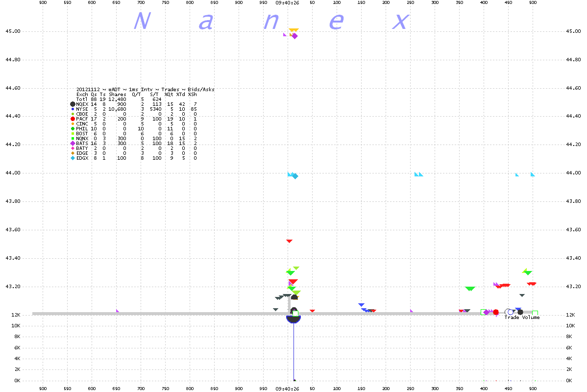
Task: Click the EDGE brown diamond legend marker
Action: 73,153
